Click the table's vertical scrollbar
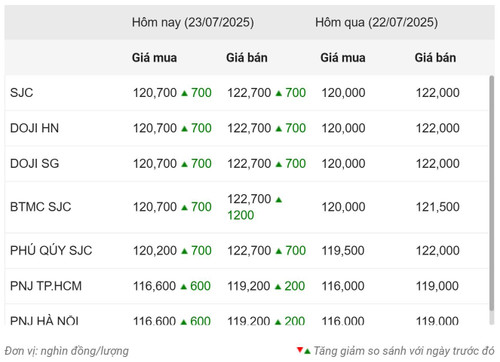The image size is (500, 362). [x=491, y=193]
